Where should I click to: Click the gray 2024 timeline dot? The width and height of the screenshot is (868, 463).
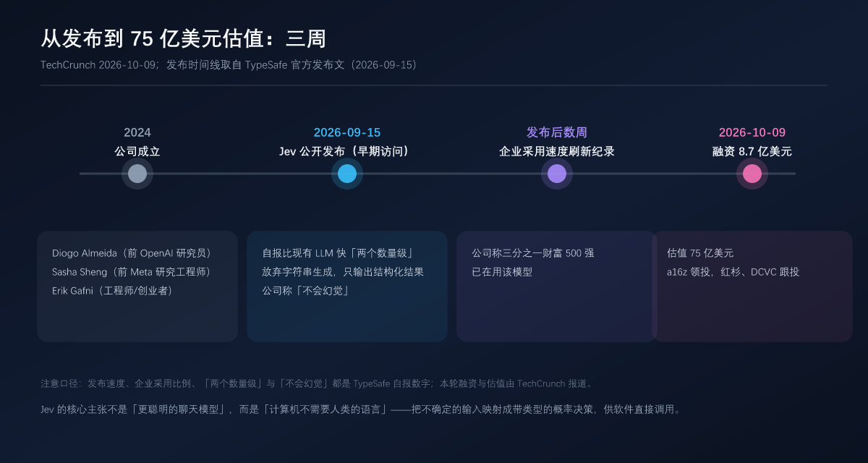[x=137, y=174]
